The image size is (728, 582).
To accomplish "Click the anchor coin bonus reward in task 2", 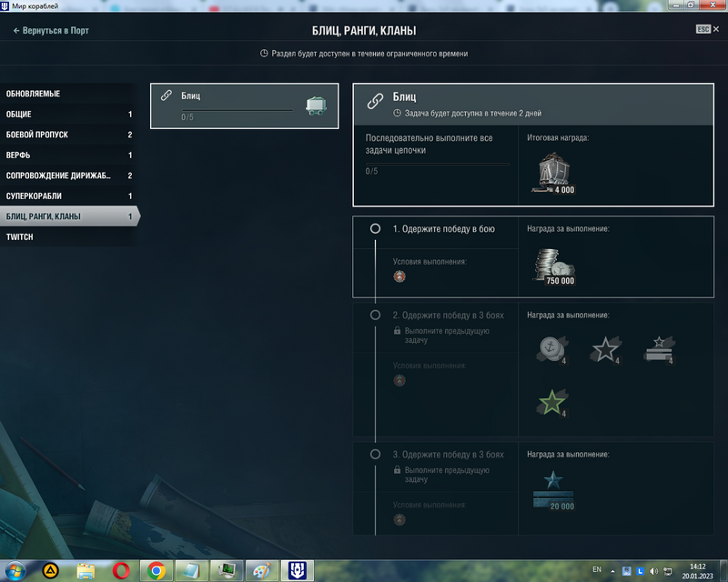I will point(552,349).
